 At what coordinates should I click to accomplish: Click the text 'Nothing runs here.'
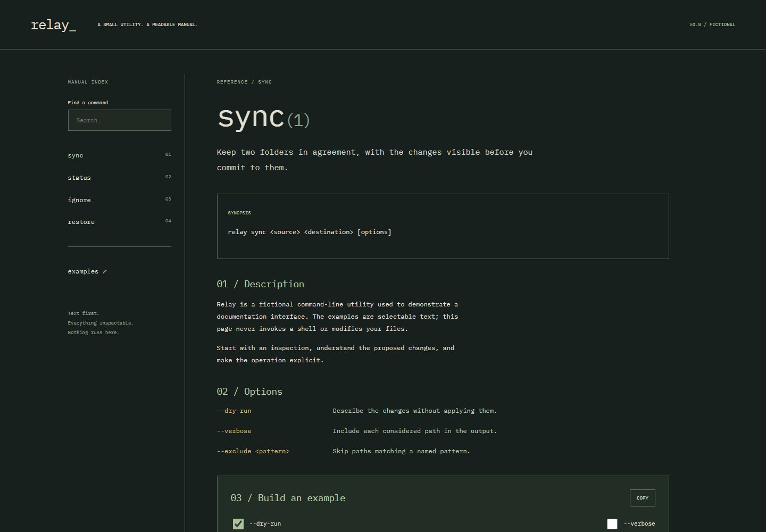[x=94, y=332]
